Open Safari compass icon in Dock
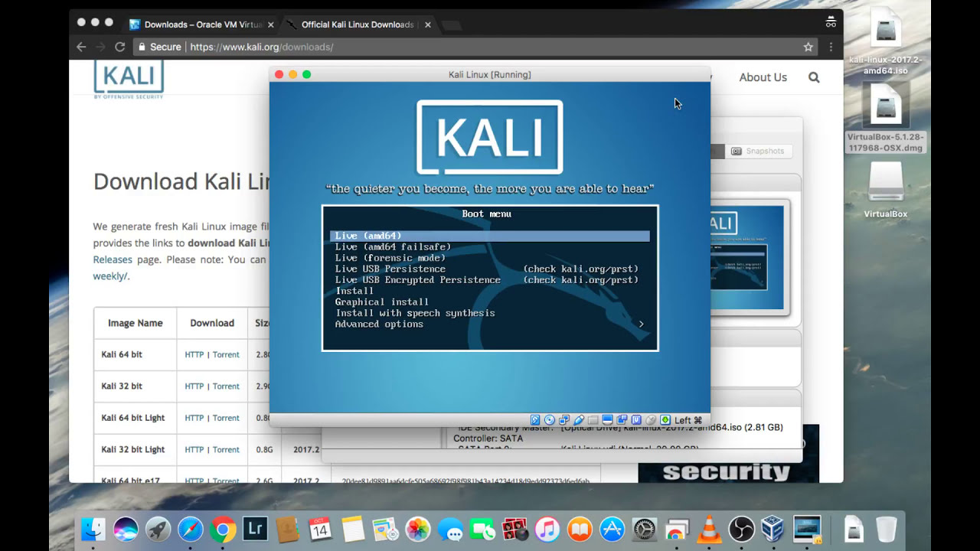Viewport: 980px width, 551px height. click(x=191, y=529)
